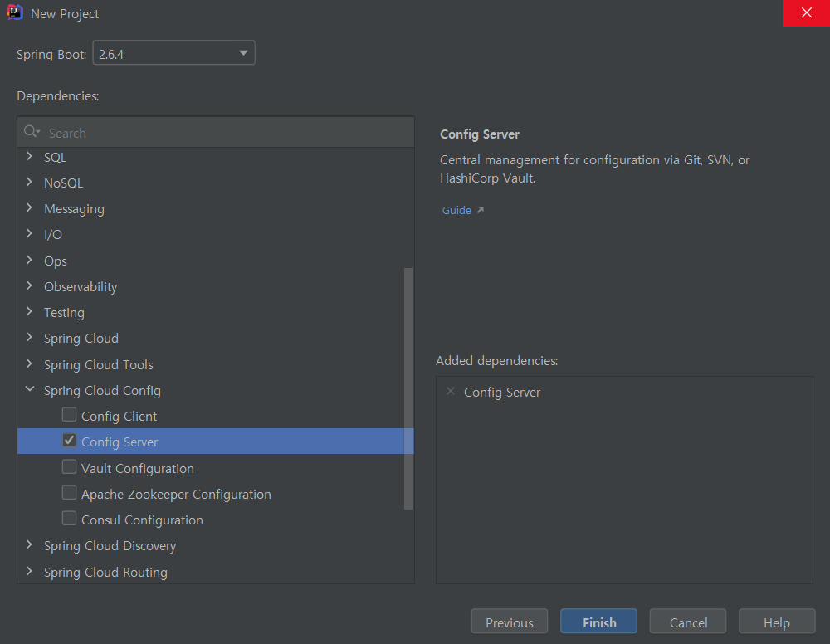Enable the Config Client checkbox

point(70,415)
